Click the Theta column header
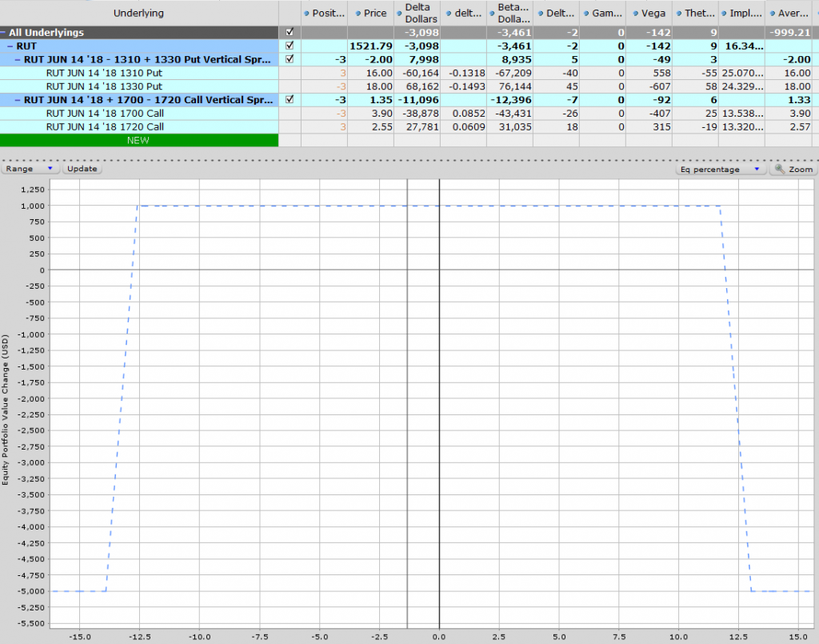 [697, 13]
